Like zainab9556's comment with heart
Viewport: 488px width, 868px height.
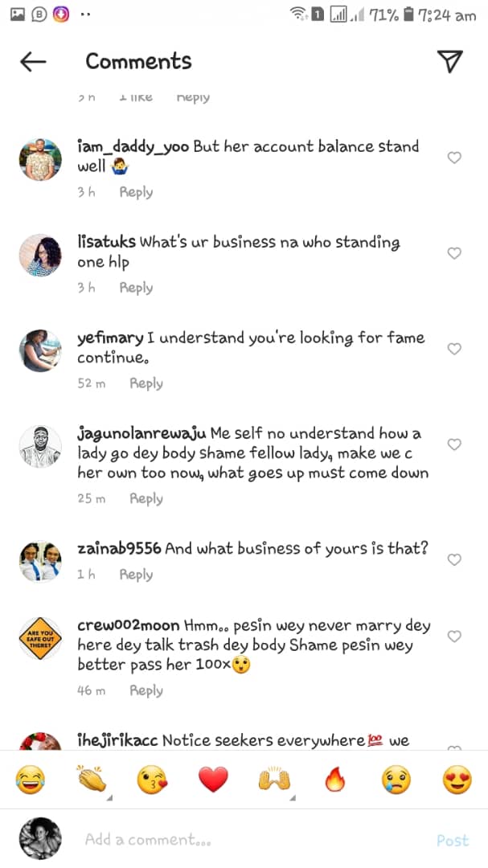(x=454, y=559)
